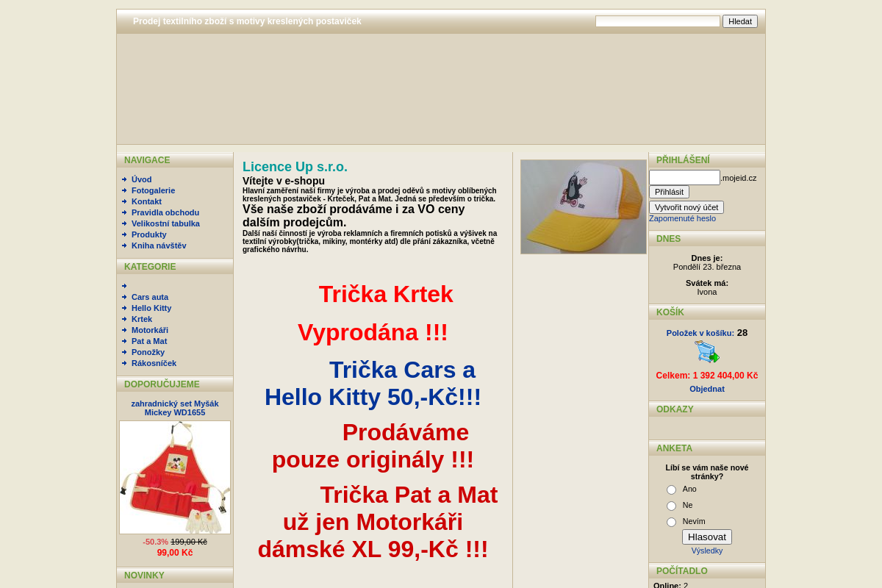Screen dimensions: 882x588
Task: Open Kniha návštěv guestbook
Action: tap(159, 245)
